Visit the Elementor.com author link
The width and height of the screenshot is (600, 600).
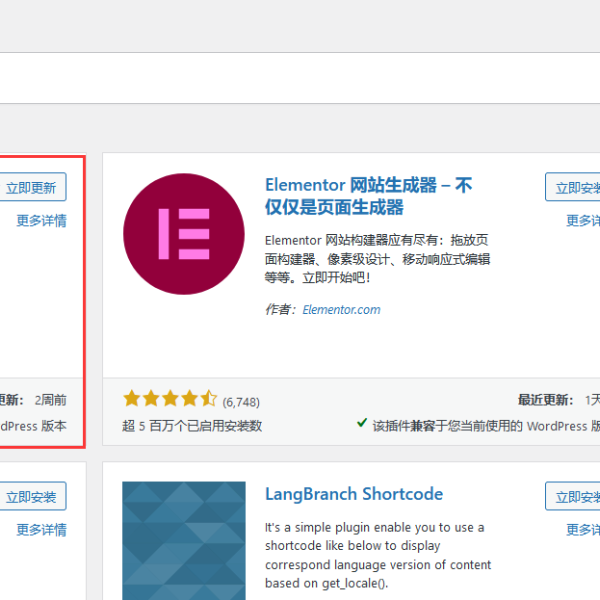[341, 310]
